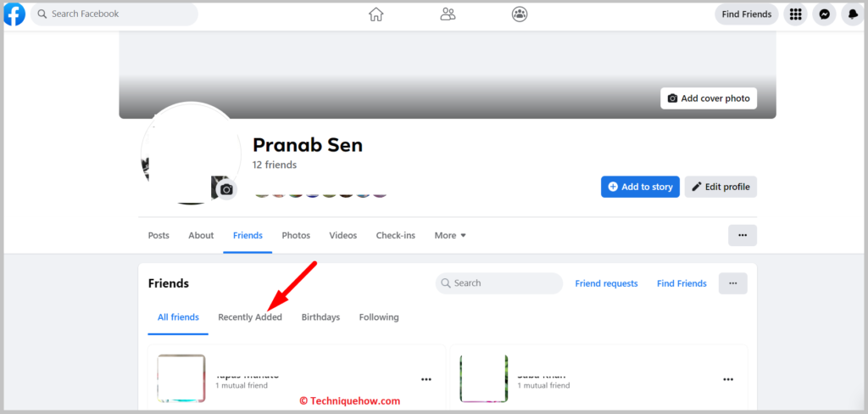Screen dimensions: 868x414
Task: Open three-dot options in Friends panel header
Action: tap(733, 283)
